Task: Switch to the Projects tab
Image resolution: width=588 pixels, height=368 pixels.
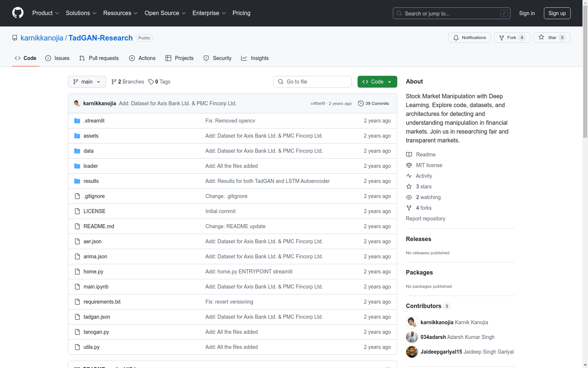Action: (x=179, y=58)
